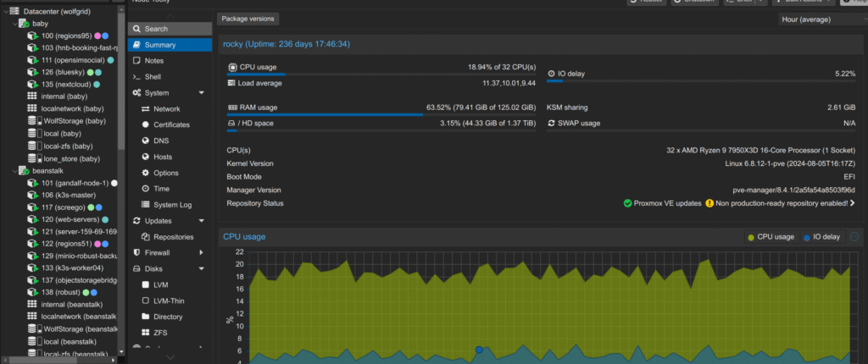Collapse the beanstalk node in tree
This screenshot has width=868, height=364.
(x=14, y=170)
